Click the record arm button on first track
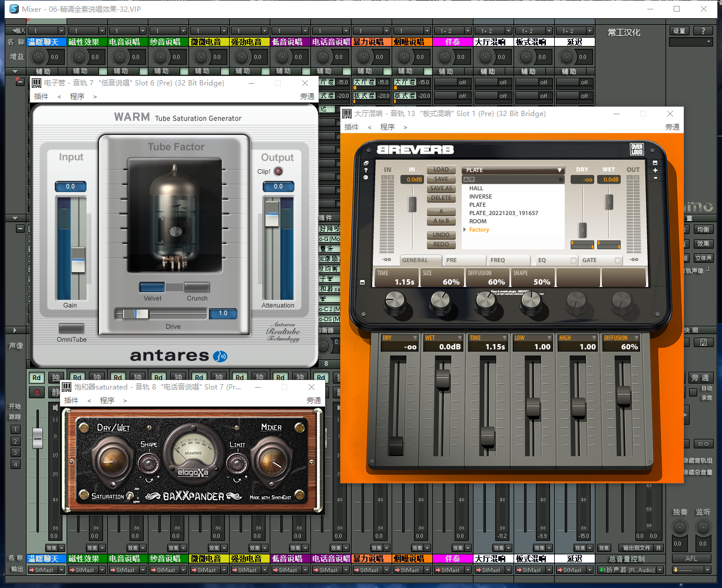The height and width of the screenshot is (588, 722). pyautogui.click(x=38, y=392)
